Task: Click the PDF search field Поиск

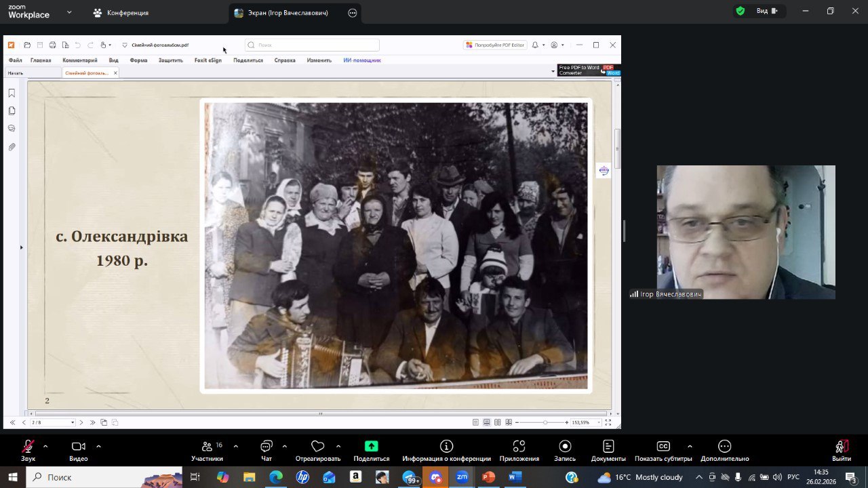Action: coord(312,45)
